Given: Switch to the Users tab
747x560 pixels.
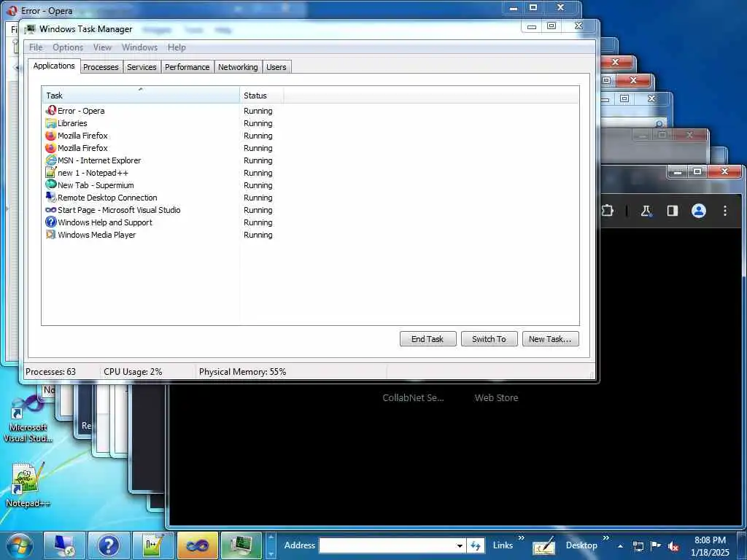Looking at the screenshot, I should pyautogui.click(x=276, y=67).
